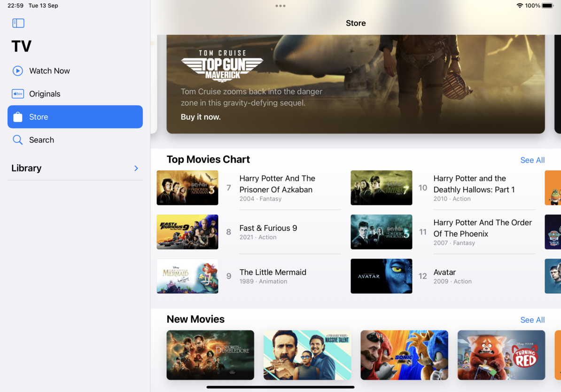The height and width of the screenshot is (392, 561).
Task: Open the Watch Now section
Action: [x=75, y=71]
